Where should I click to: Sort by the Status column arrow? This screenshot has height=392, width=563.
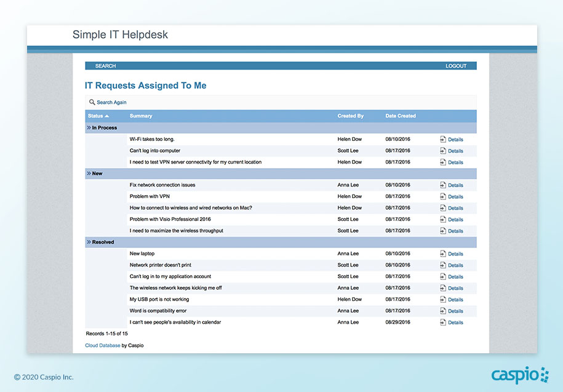pos(107,116)
